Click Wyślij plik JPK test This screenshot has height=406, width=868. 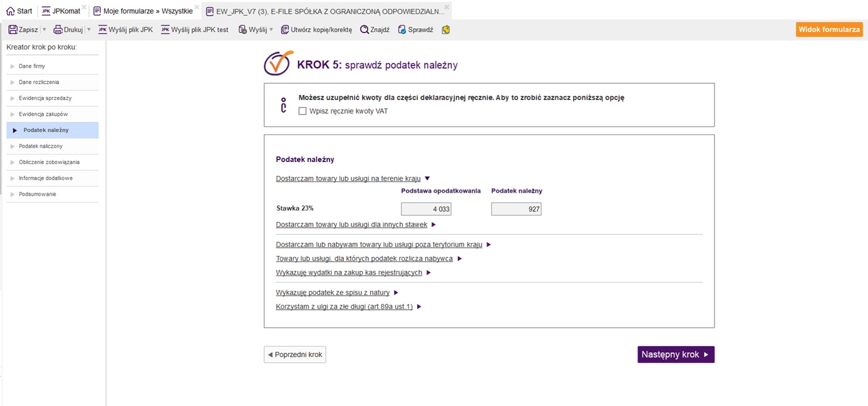pos(194,29)
